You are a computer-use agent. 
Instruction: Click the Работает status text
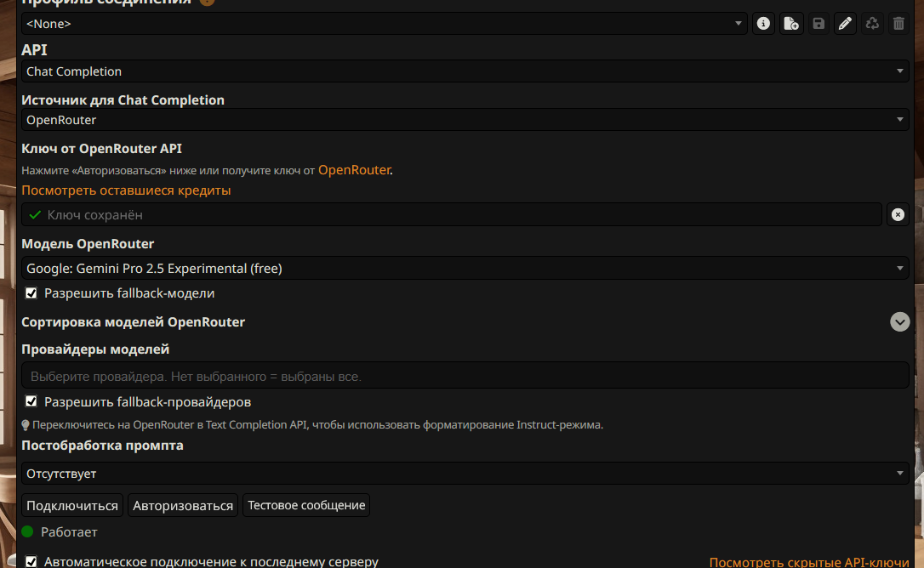(x=69, y=531)
